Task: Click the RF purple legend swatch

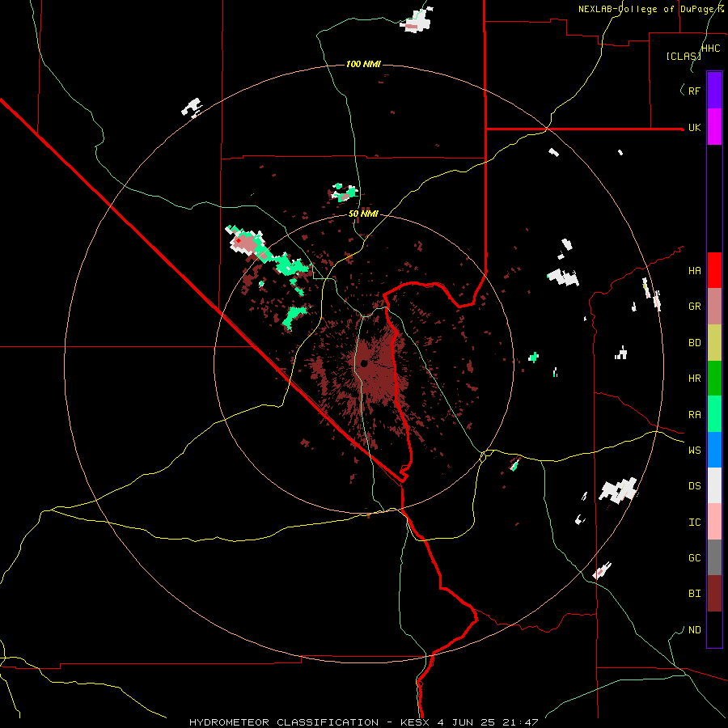Action: coord(714,91)
